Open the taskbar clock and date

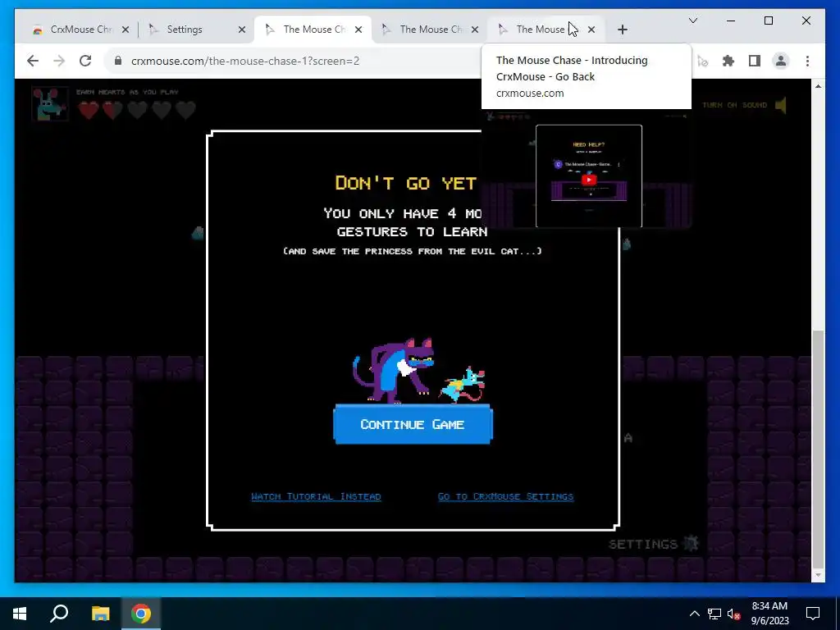pyautogui.click(x=769, y=614)
